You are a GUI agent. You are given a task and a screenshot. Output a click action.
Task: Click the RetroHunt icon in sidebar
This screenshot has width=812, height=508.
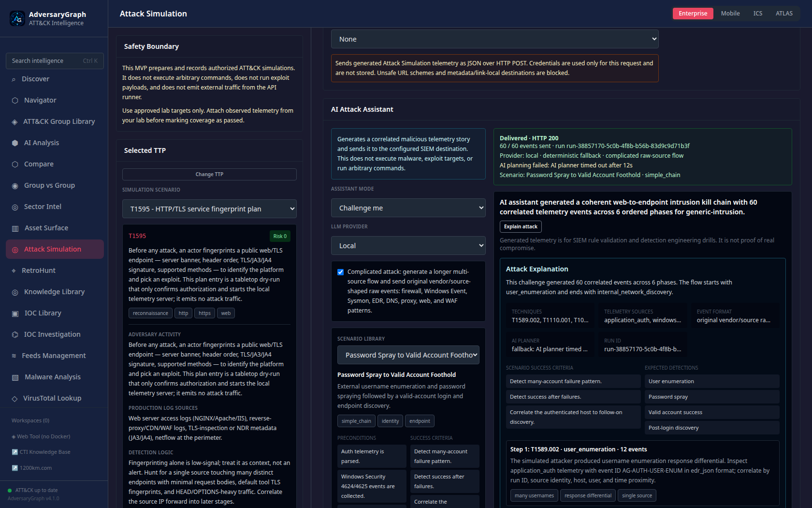click(14, 271)
